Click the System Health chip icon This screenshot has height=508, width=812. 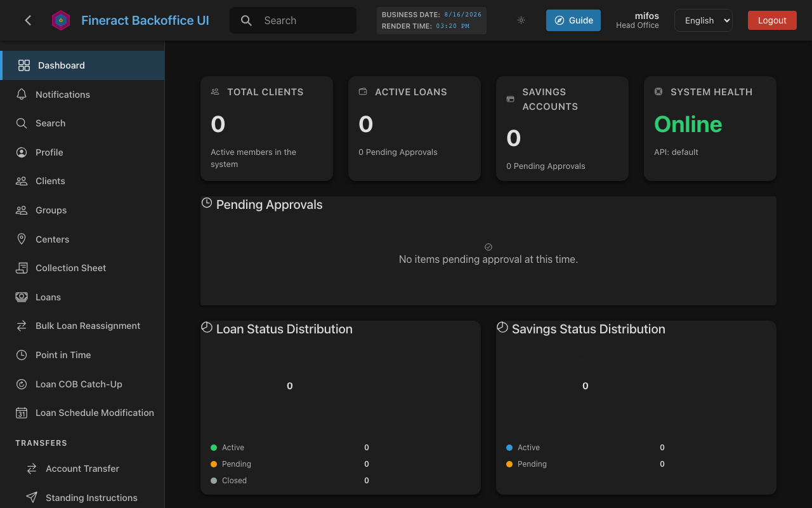coord(658,91)
